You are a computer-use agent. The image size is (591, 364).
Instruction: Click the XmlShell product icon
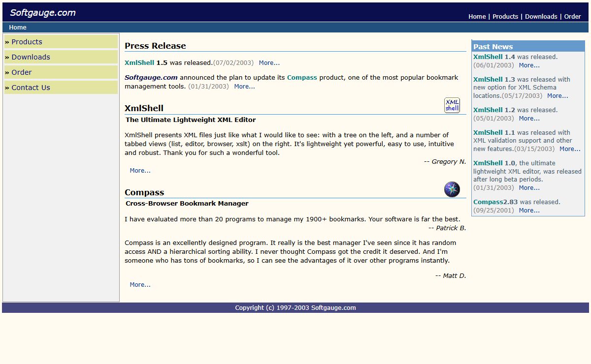click(x=452, y=105)
